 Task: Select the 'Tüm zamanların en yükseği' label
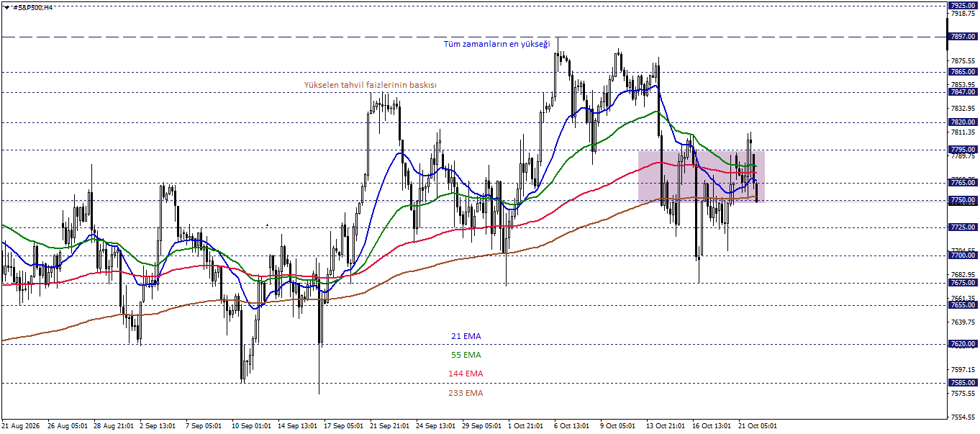coord(496,44)
